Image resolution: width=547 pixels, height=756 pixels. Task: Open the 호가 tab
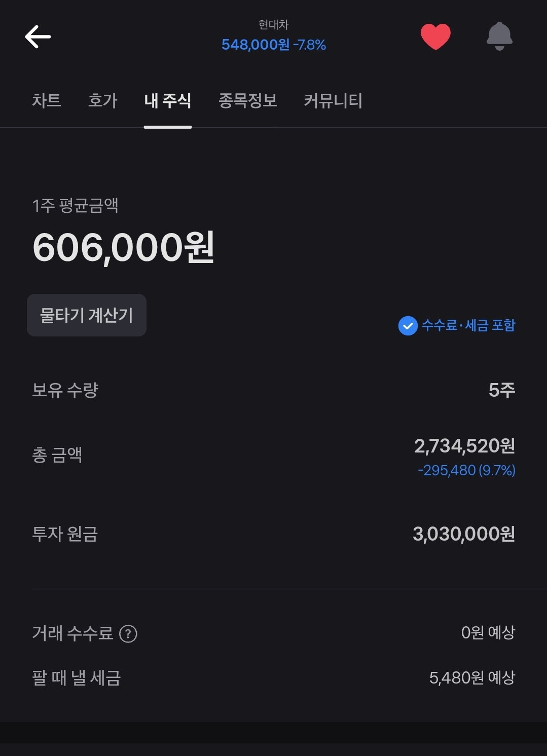[x=103, y=100]
